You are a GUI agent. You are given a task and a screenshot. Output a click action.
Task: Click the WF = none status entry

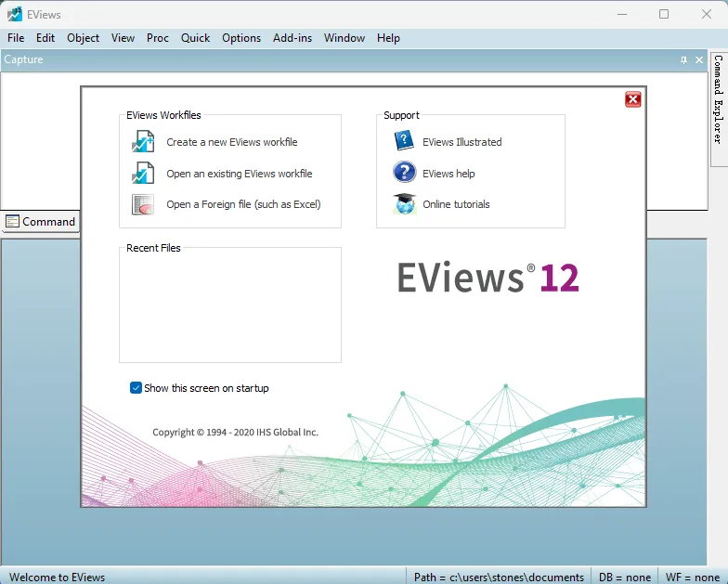[693, 578]
